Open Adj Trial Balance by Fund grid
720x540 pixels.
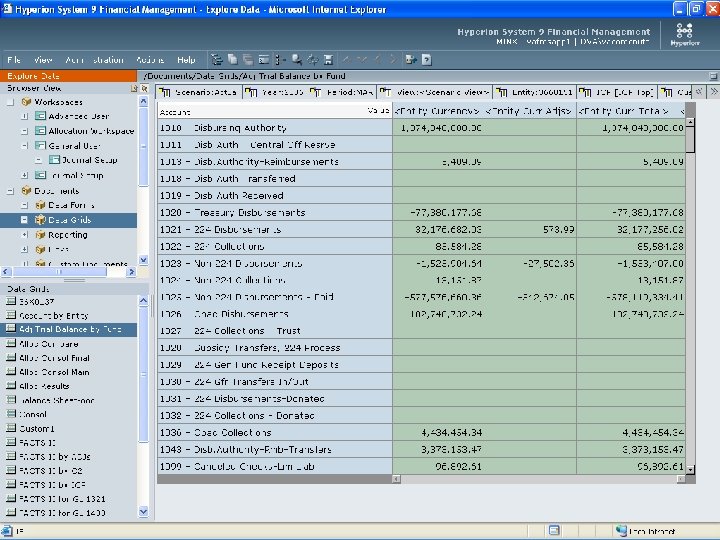70,329
